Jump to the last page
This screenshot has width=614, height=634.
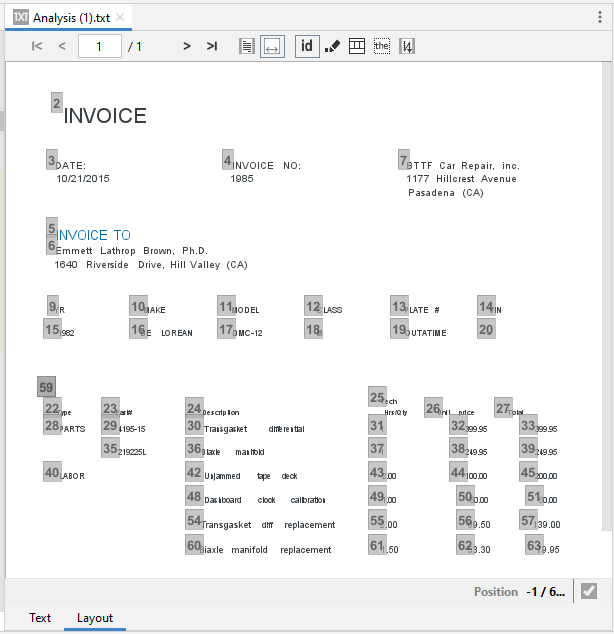[212, 46]
